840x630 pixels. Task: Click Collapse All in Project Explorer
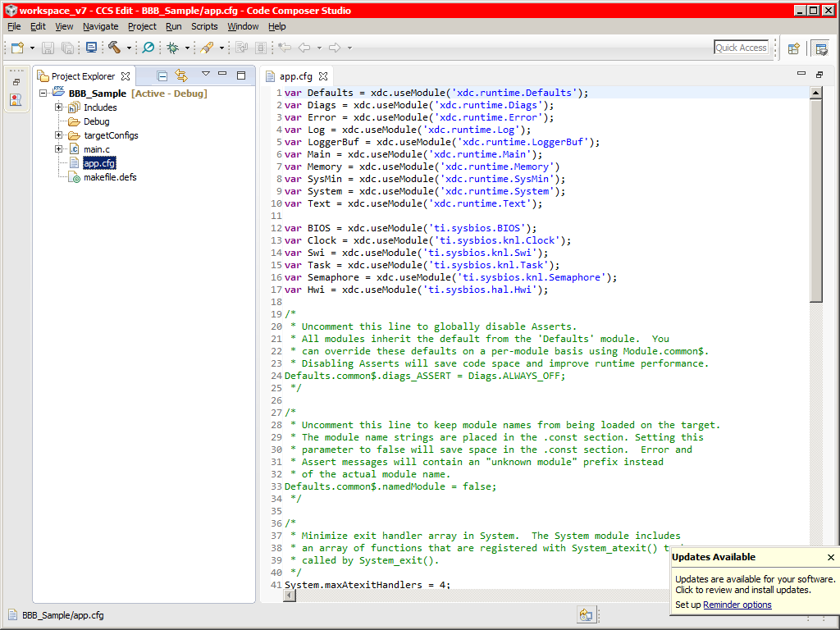[x=162, y=76]
